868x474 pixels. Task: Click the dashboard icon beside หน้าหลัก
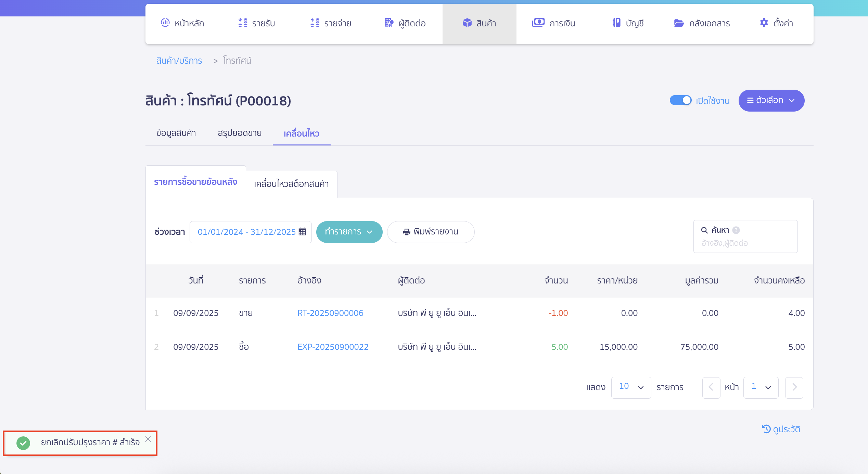165,23
